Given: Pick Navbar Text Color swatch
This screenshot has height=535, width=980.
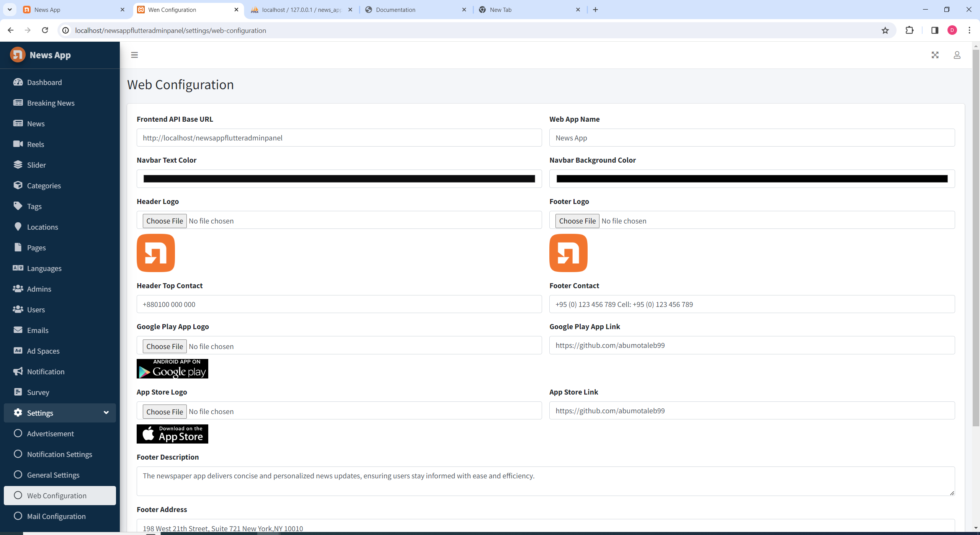Looking at the screenshot, I should tap(339, 179).
